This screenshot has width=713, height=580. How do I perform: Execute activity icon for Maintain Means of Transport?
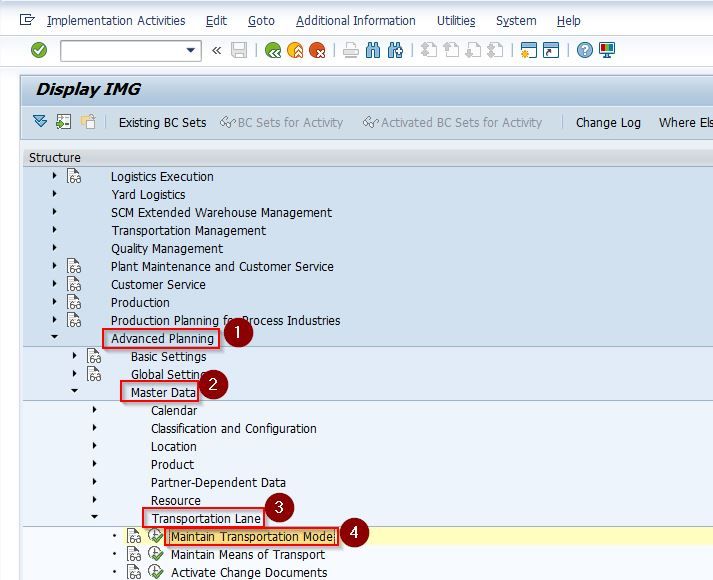(156, 554)
